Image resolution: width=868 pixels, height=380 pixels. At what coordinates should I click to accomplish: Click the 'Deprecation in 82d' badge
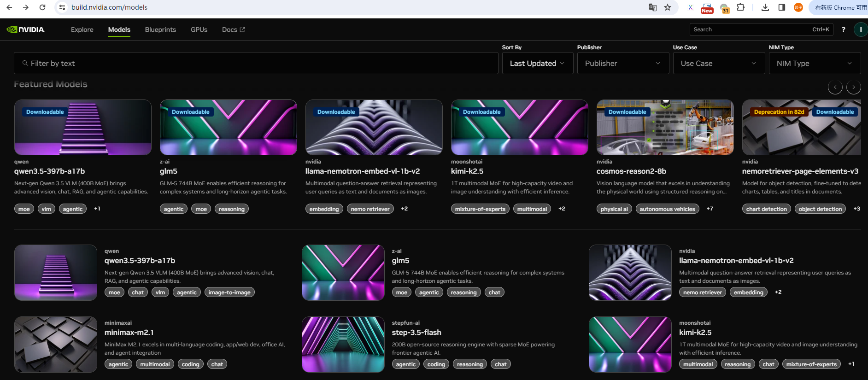coord(779,112)
